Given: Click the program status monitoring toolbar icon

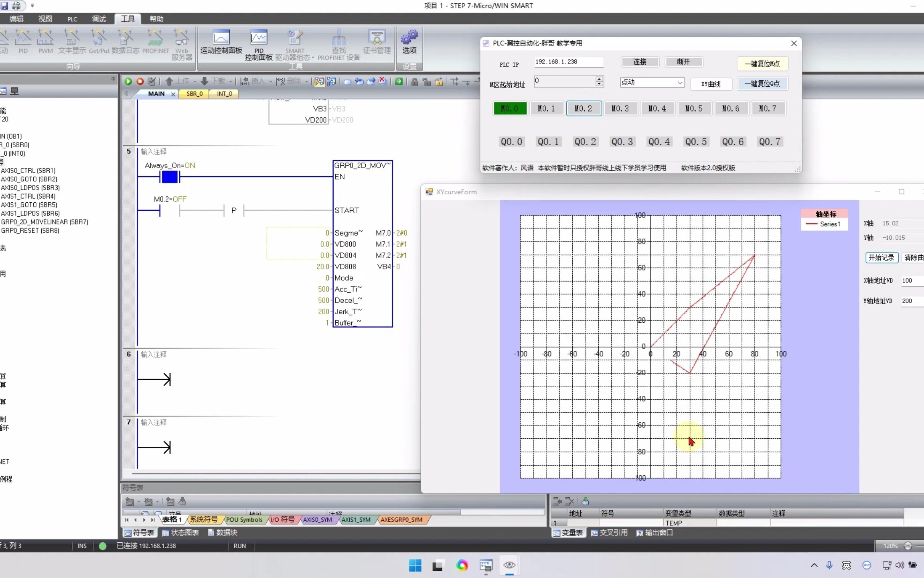Looking at the screenshot, I should pos(319,81).
